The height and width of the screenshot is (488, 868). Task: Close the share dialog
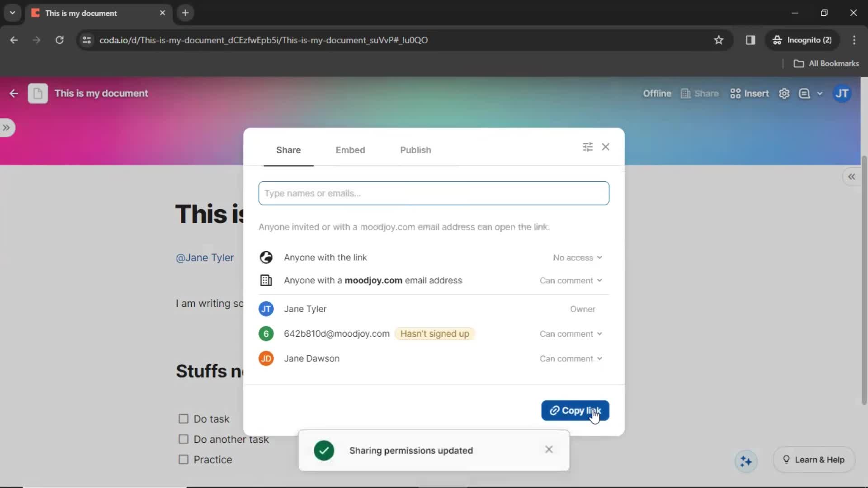pyautogui.click(x=606, y=147)
